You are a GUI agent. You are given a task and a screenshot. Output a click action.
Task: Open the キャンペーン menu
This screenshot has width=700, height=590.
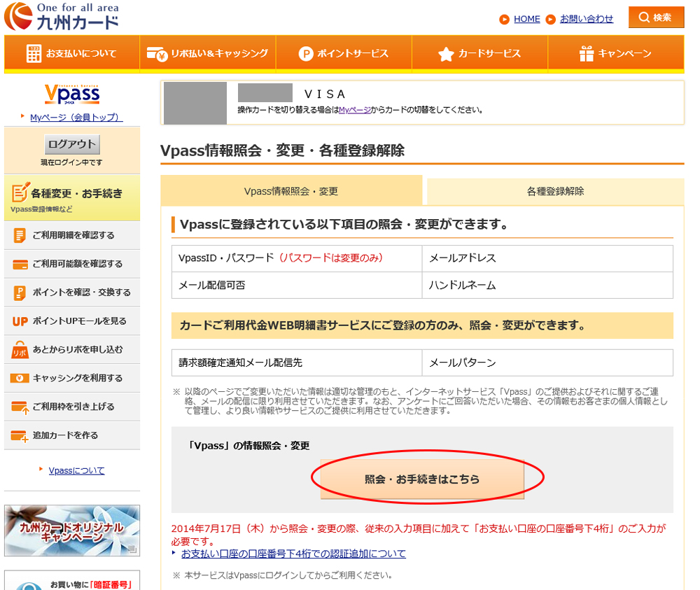click(x=615, y=54)
